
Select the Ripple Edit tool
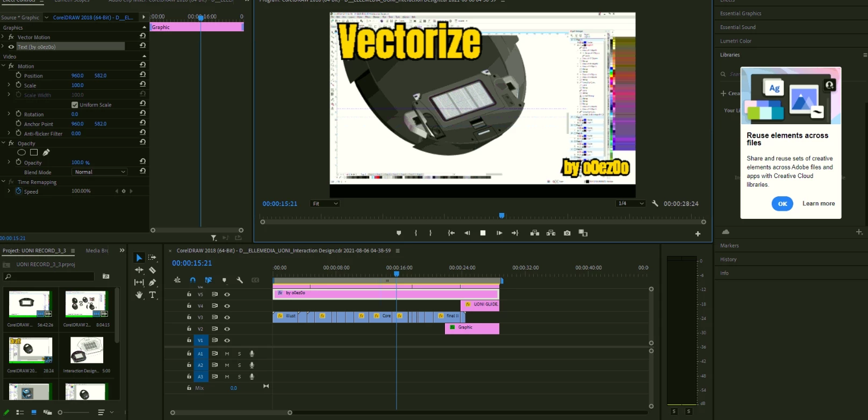[139, 270]
